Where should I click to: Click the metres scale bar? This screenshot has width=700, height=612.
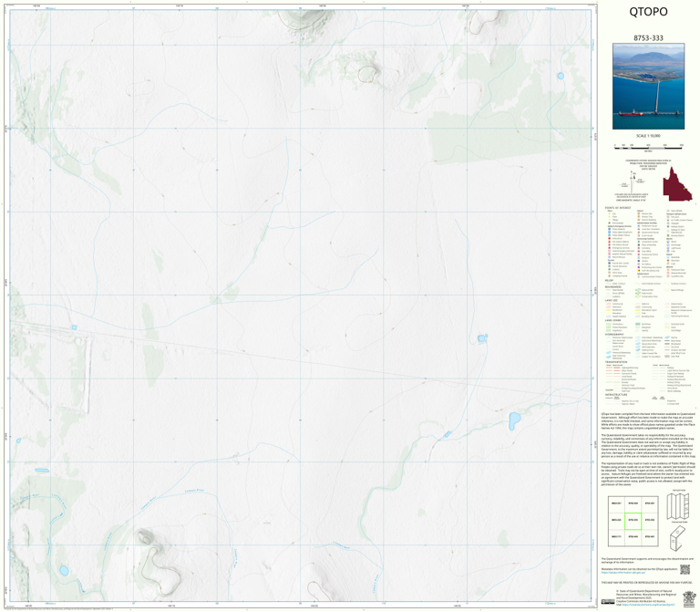648,146
